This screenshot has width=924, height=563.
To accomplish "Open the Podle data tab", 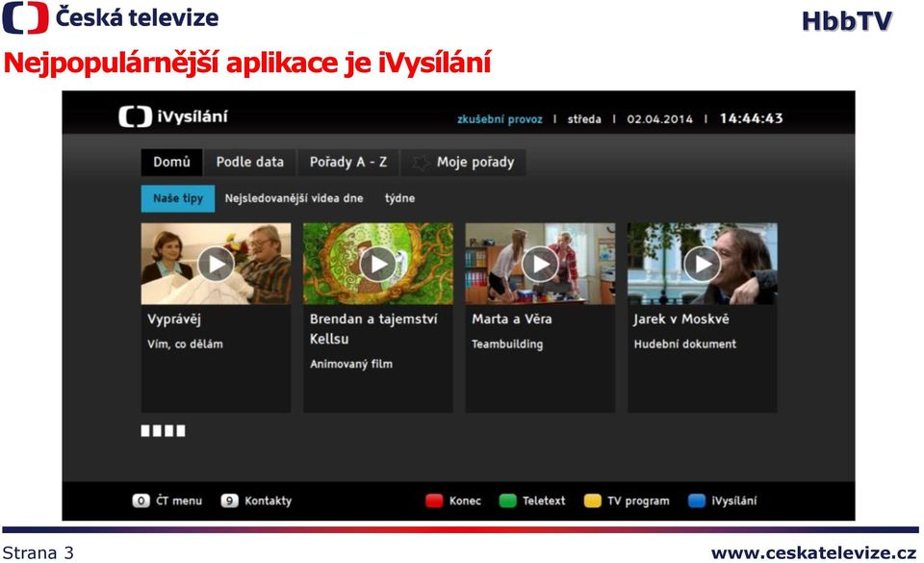I will coord(250,162).
